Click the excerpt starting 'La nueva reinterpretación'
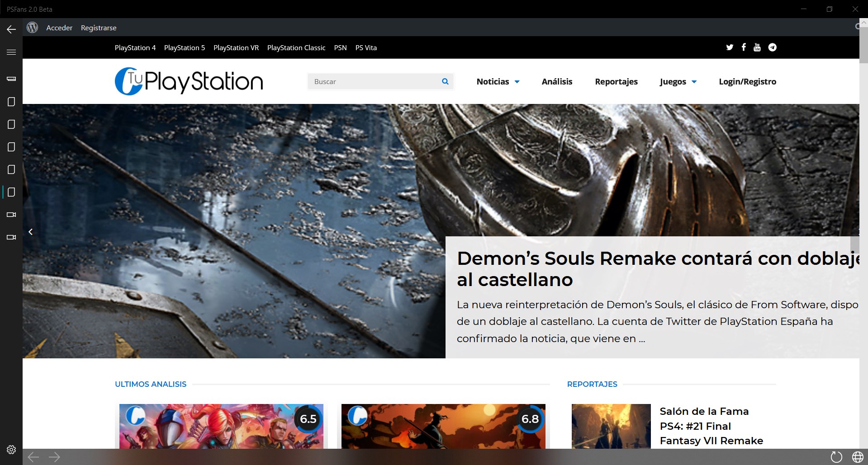The width and height of the screenshot is (868, 465). point(658,321)
